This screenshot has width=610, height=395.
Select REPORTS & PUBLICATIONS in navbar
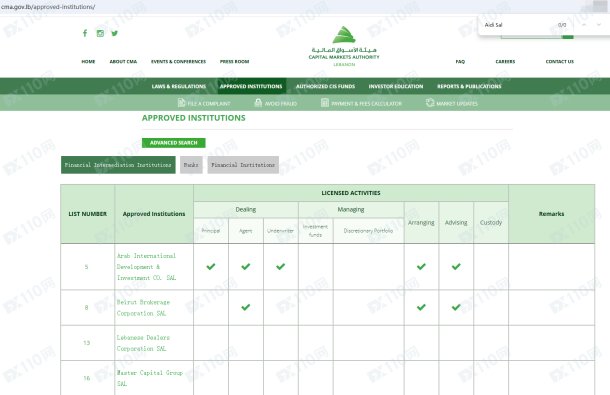click(469, 86)
